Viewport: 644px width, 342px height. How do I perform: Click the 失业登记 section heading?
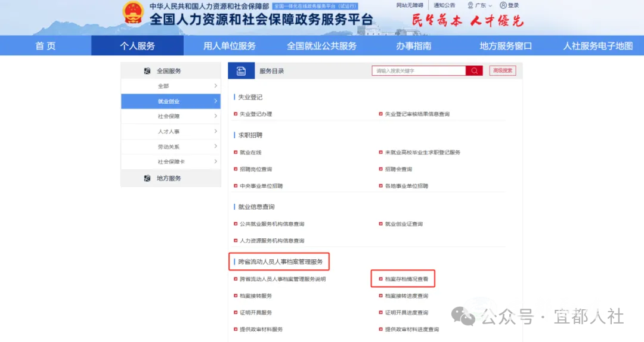250,97
